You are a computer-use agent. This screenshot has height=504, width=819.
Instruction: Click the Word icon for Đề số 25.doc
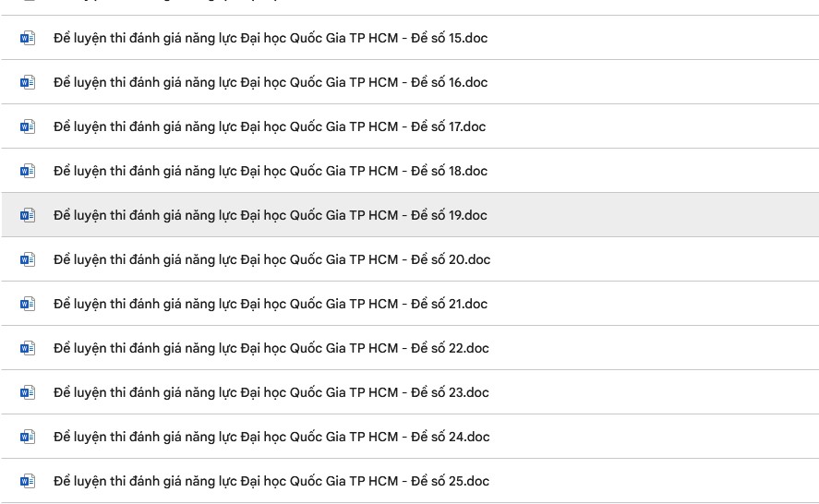coord(28,481)
